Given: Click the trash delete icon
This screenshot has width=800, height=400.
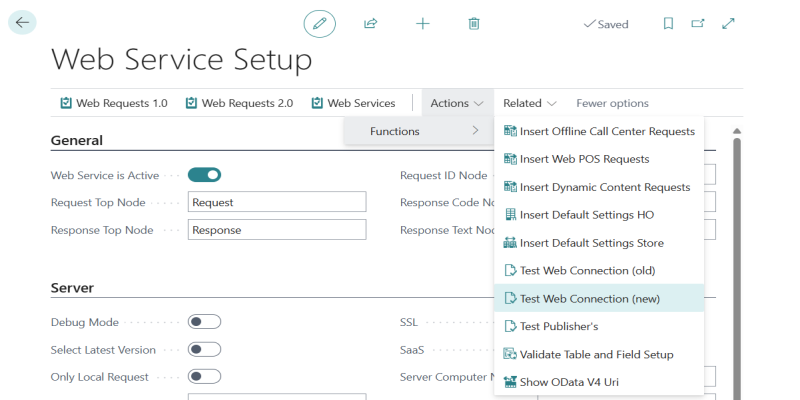Looking at the screenshot, I should click(474, 23).
